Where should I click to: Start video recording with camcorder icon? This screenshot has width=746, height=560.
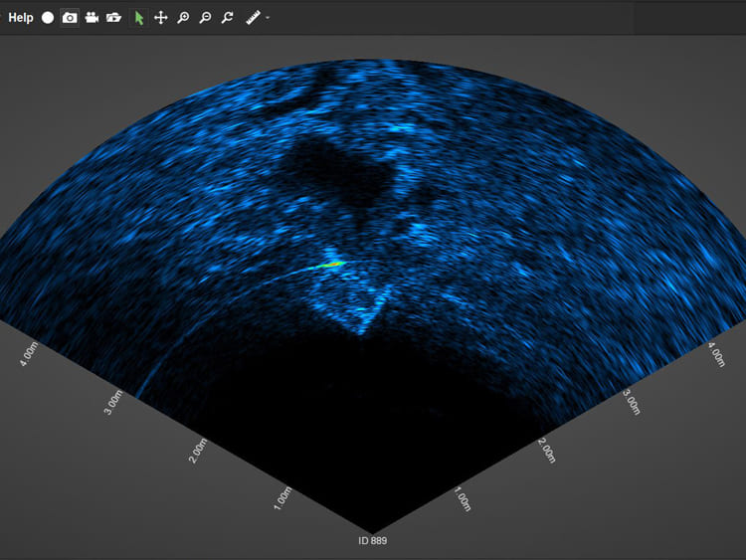coord(92,18)
